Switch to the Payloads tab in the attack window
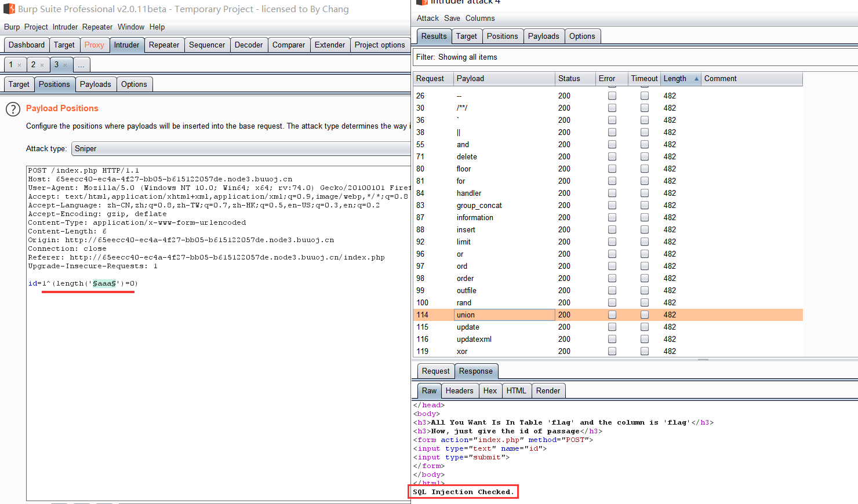Viewport: 858px width, 504px height. (544, 36)
